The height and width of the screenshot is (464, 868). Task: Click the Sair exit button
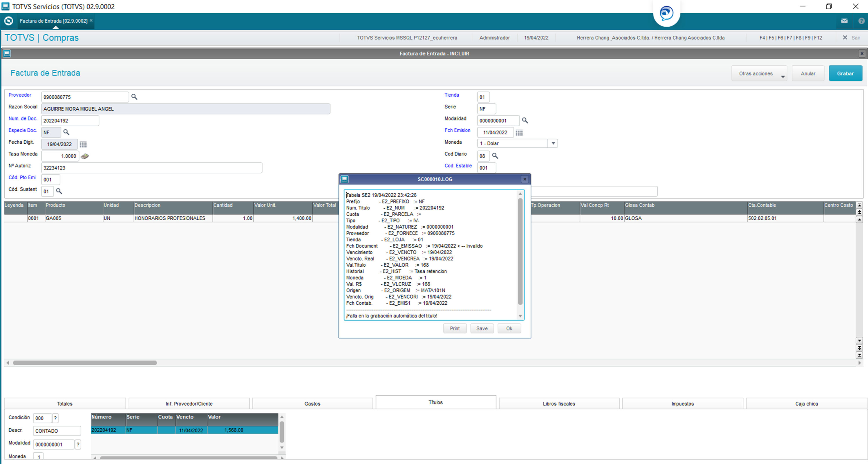point(851,38)
